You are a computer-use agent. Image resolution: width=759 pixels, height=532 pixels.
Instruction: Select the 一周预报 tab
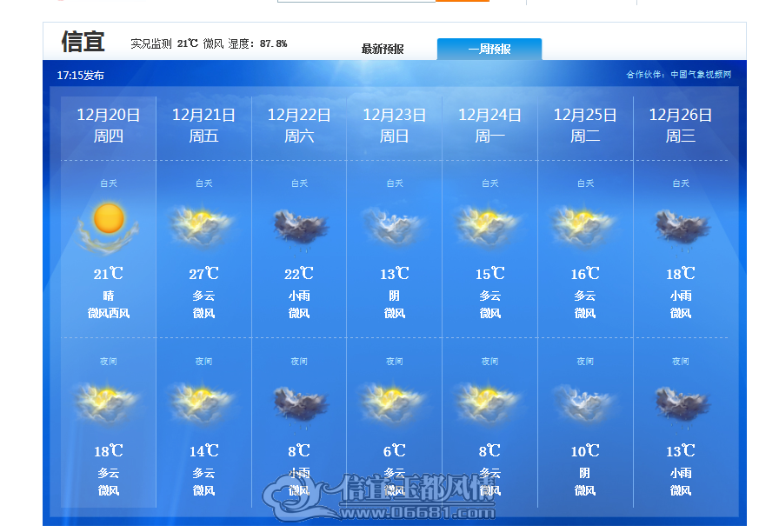(x=489, y=49)
